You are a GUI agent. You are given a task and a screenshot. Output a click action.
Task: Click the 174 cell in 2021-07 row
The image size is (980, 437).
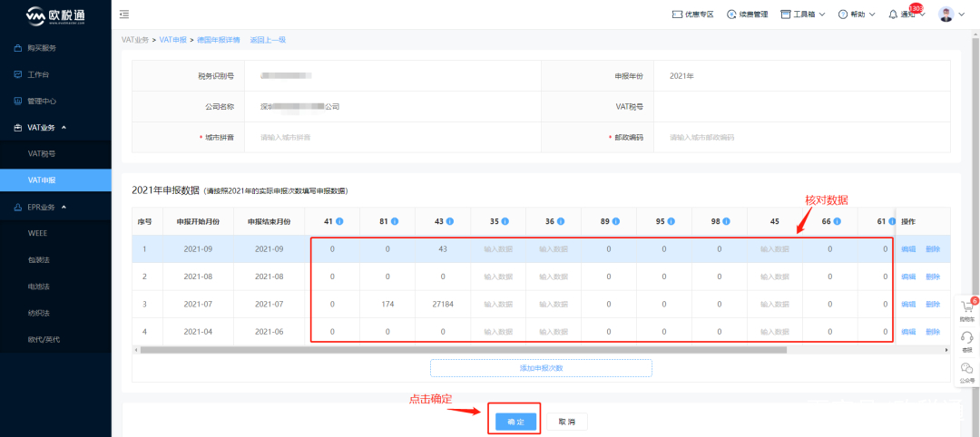(x=387, y=304)
